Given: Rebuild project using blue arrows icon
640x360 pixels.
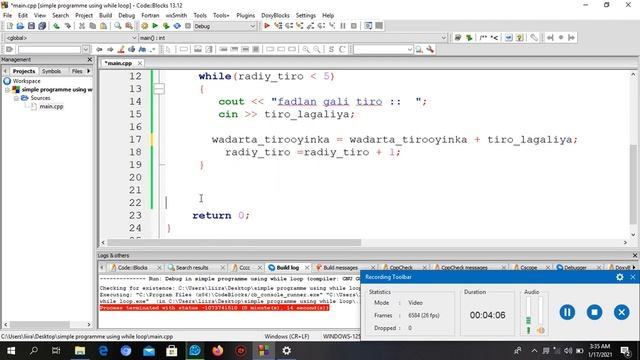Looking at the screenshot, I should coord(177,26).
